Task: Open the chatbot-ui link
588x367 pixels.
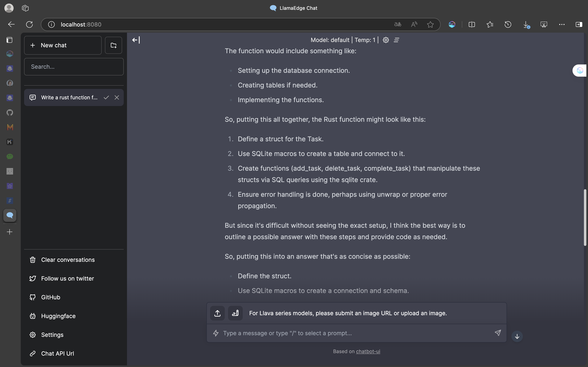Action: (x=368, y=351)
